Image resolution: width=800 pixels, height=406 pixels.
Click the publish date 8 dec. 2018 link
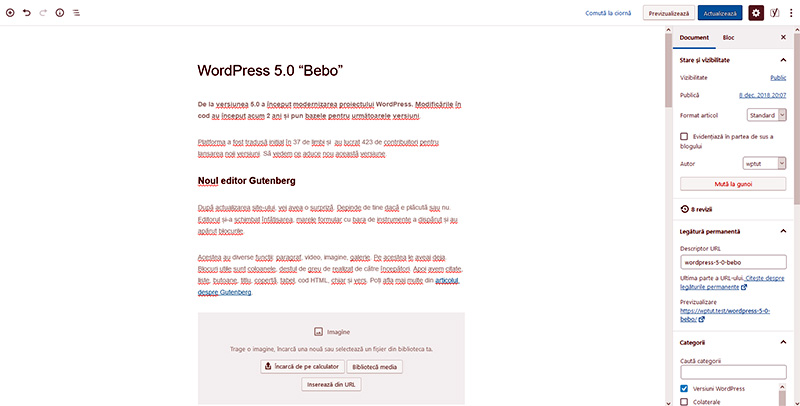[x=762, y=95]
